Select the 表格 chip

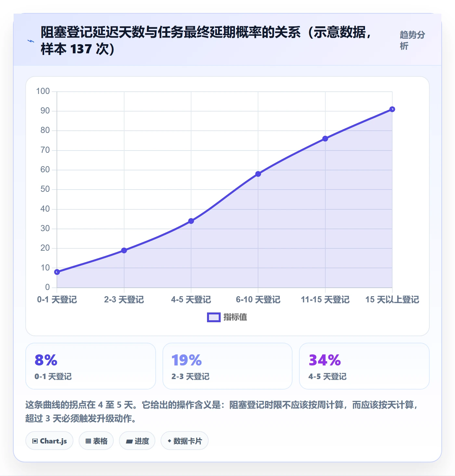pyautogui.click(x=96, y=441)
